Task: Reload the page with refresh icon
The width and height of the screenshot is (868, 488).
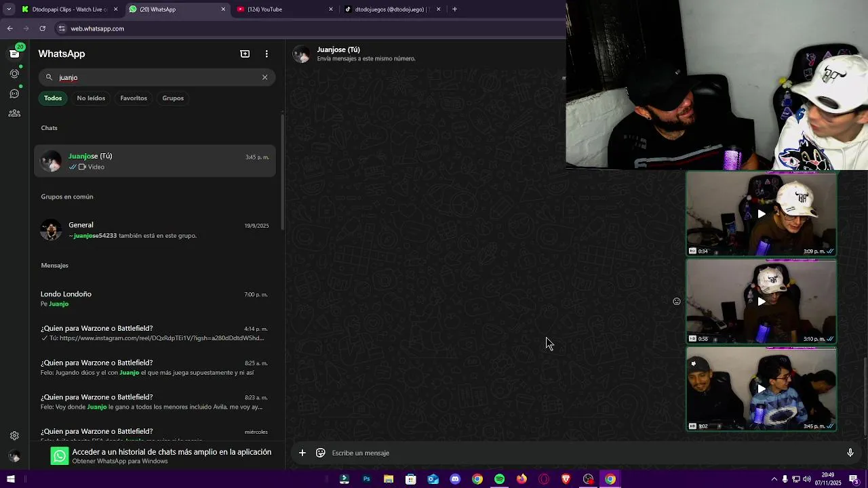Action: pos(42,28)
